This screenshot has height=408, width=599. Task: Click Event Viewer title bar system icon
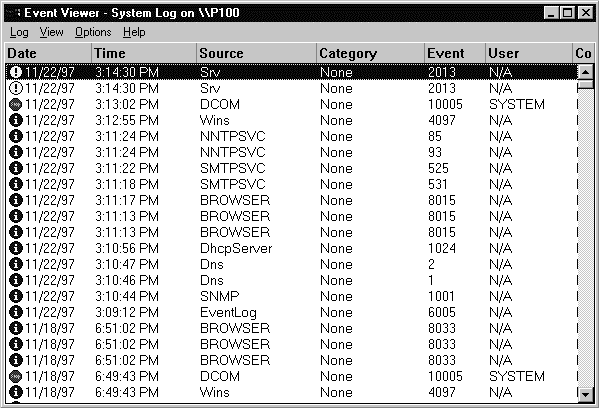[x=13, y=13]
